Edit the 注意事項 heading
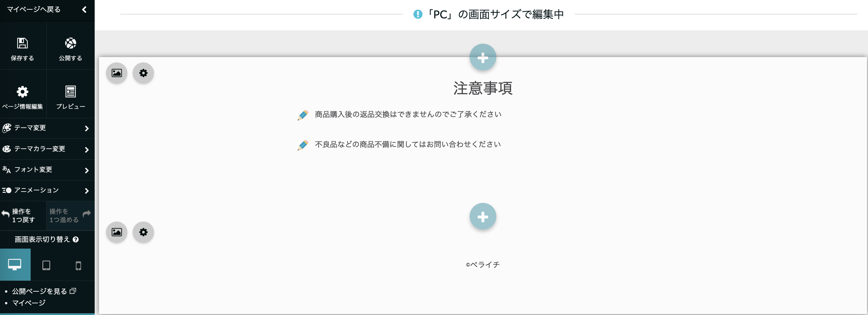Image resolution: width=868 pixels, height=315 pixels. (483, 88)
